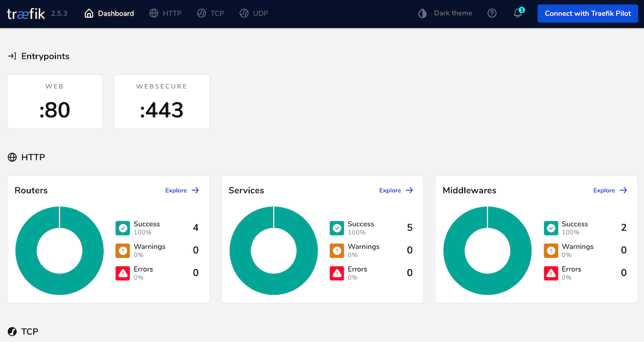Viewport: 644px width, 342px height.
Task: Click the Routers Success checkmark icon
Action: (x=123, y=228)
